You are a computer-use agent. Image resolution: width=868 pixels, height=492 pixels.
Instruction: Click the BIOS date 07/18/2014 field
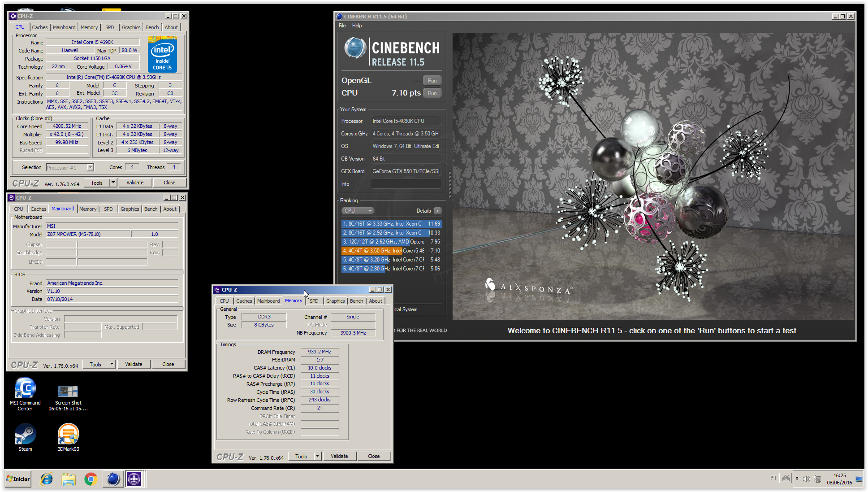[112, 299]
